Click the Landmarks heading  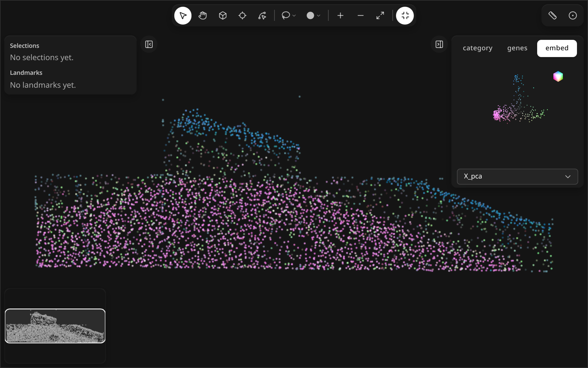click(x=26, y=73)
